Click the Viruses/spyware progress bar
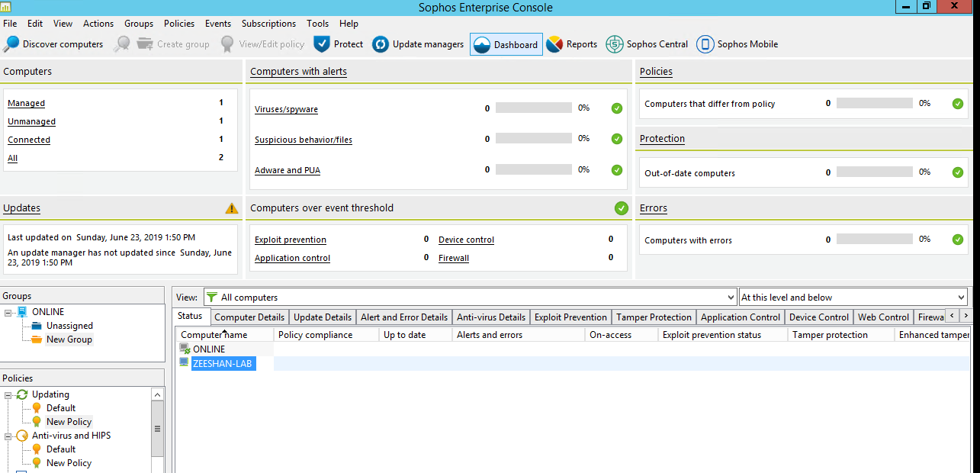Screen dimensions: 980x473 (x=534, y=108)
